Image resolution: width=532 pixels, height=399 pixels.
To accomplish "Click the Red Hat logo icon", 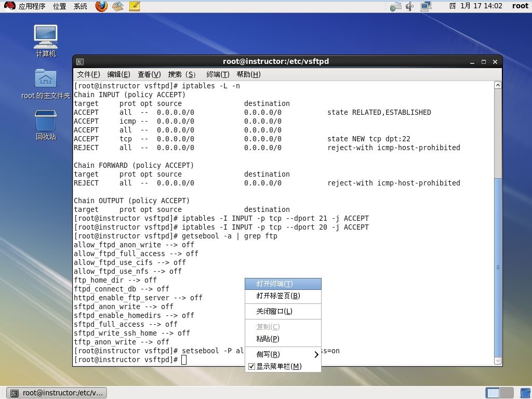I will click(x=9, y=6).
